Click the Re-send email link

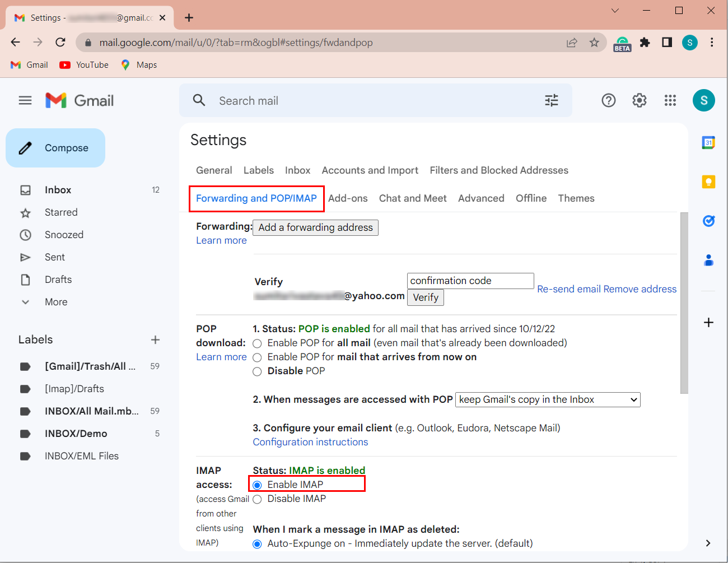[x=569, y=289]
